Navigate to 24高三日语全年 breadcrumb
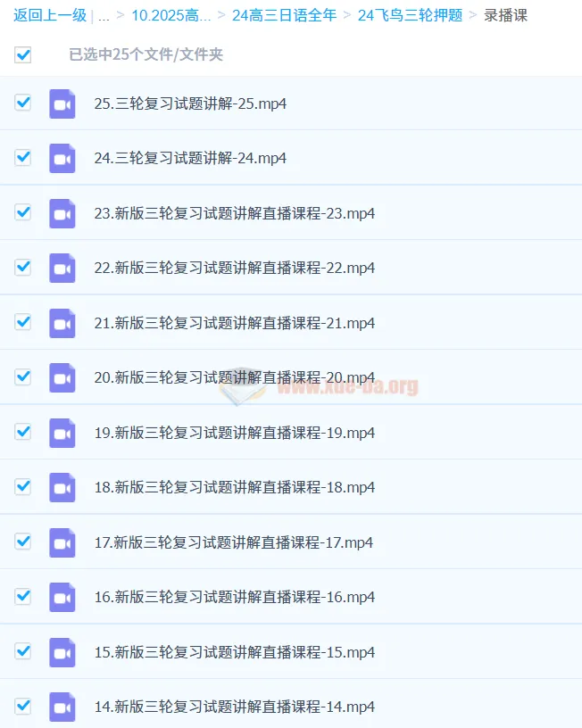 tap(284, 15)
